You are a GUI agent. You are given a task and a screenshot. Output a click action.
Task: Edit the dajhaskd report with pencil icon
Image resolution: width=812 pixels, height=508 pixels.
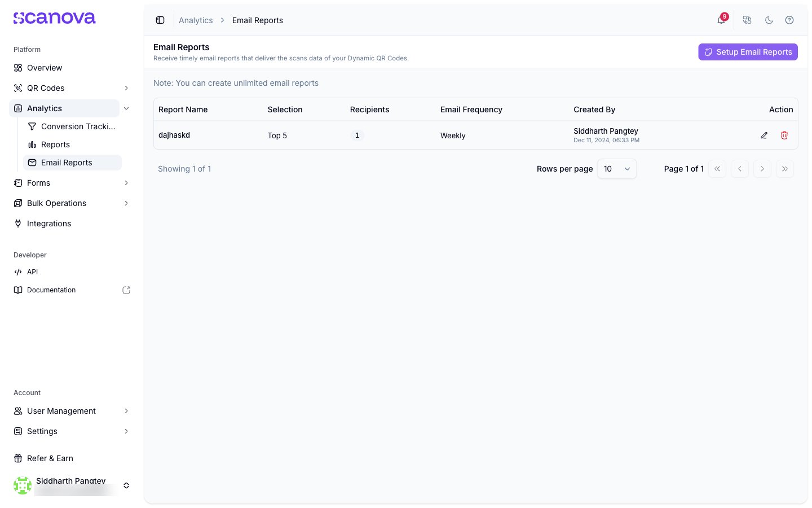point(764,135)
